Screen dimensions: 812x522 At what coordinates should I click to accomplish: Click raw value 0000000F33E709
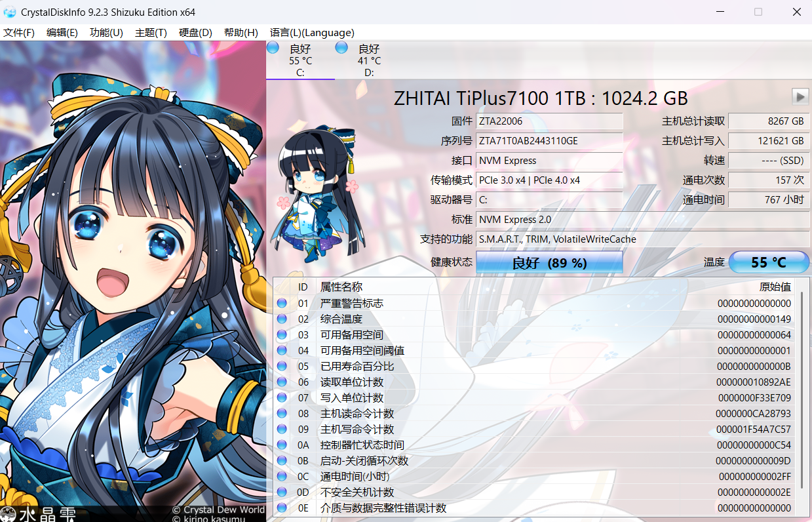coord(754,398)
